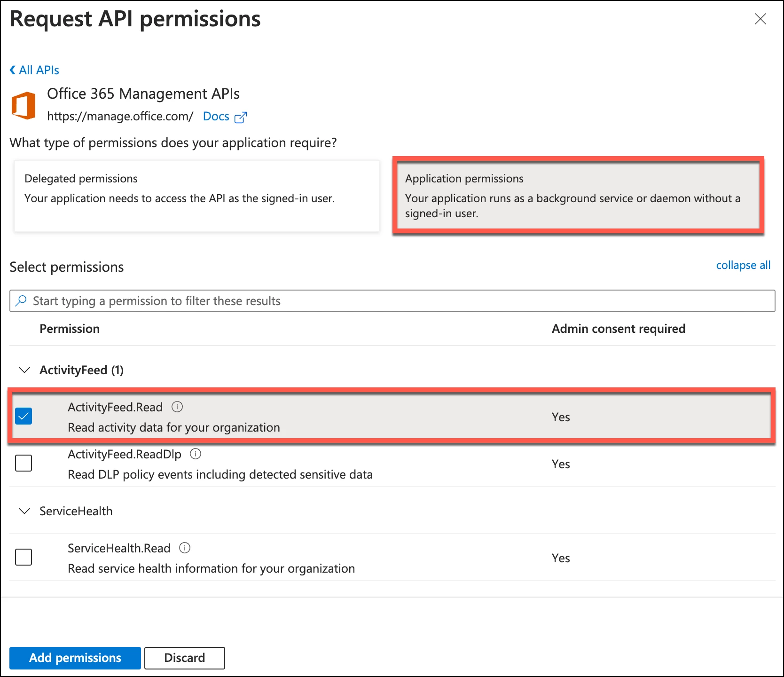Select Application permissions card
Image resolution: width=784 pixels, height=677 pixels.
578,196
